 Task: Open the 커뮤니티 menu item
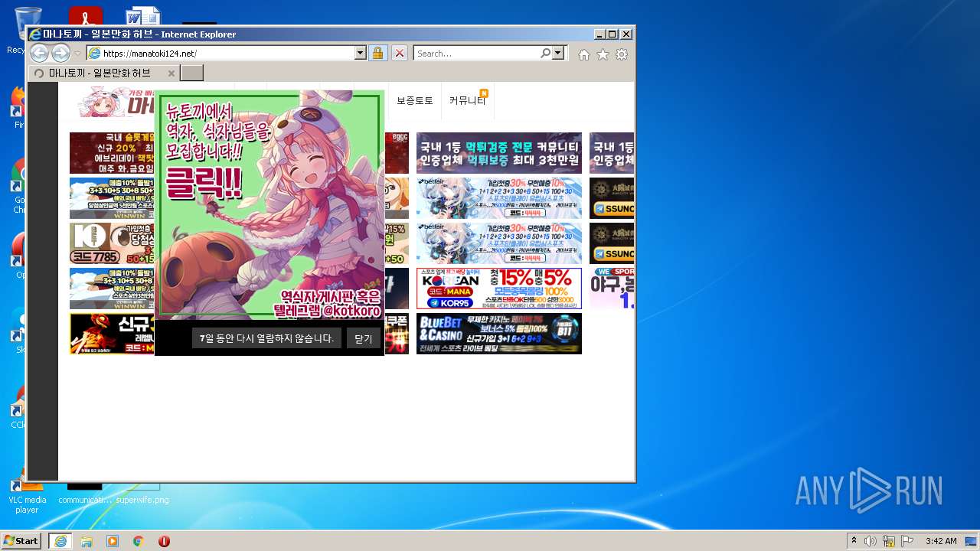tap(468, 100)
